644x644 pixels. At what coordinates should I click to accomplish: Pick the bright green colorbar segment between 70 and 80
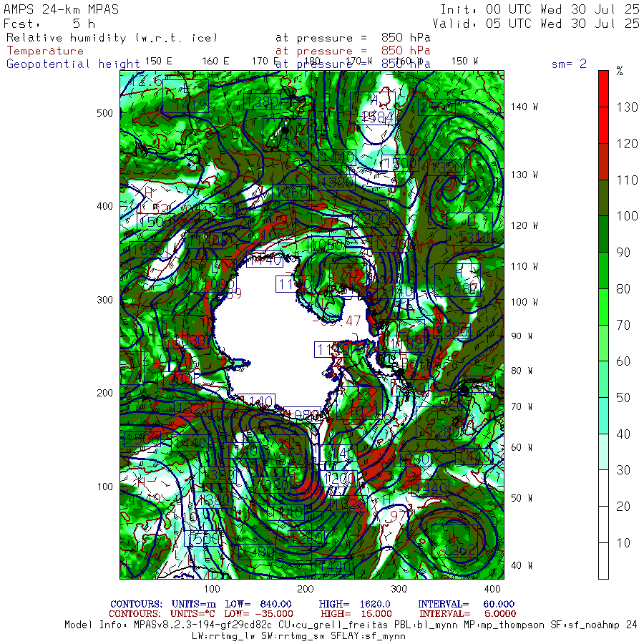603,307
